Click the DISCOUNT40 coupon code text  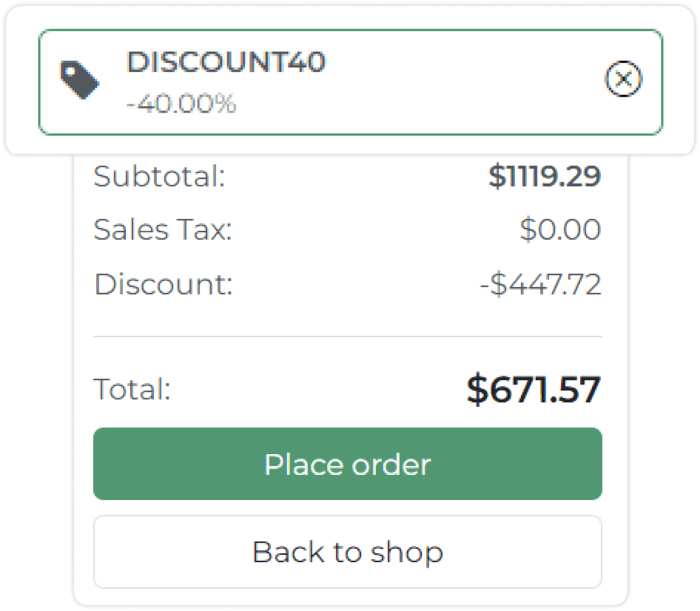(226, 61)
